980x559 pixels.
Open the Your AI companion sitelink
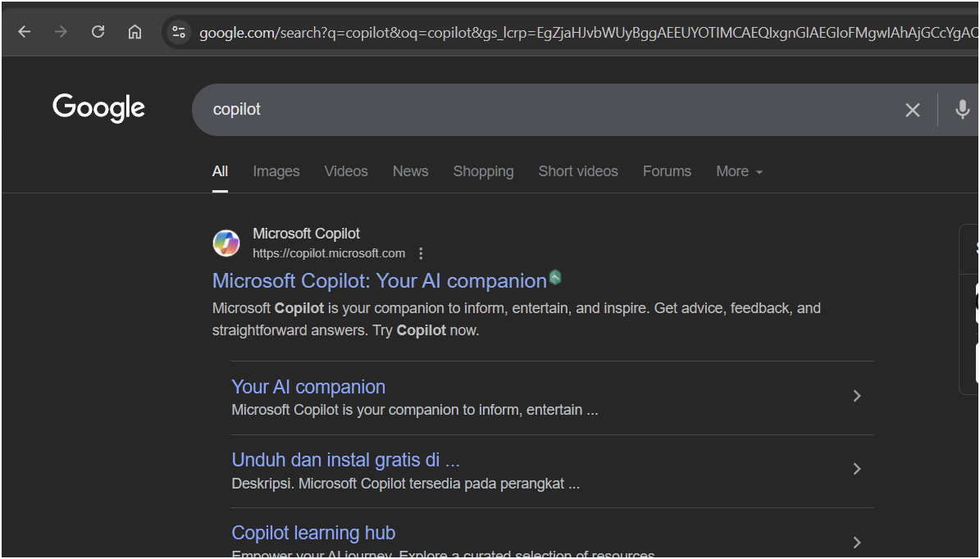click(x=308, y=387)
